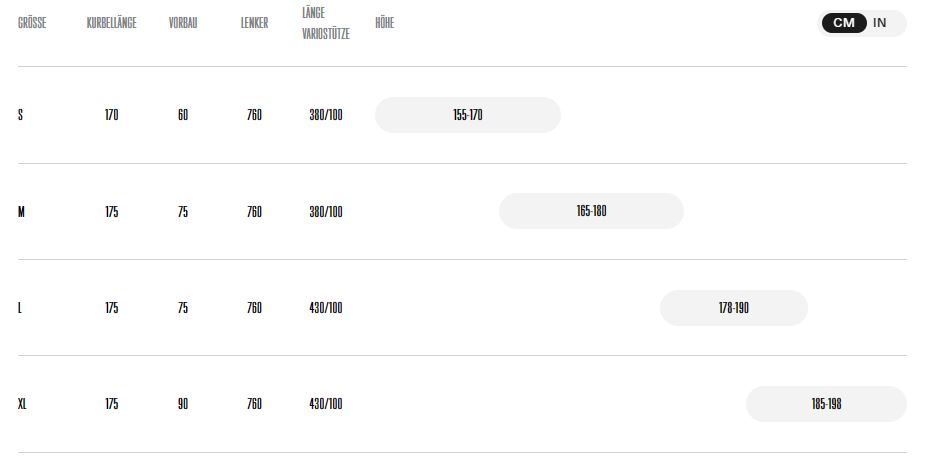Click stem value 90 in XL row
This screenshot has width=931, height=467.
pos(183,404)
